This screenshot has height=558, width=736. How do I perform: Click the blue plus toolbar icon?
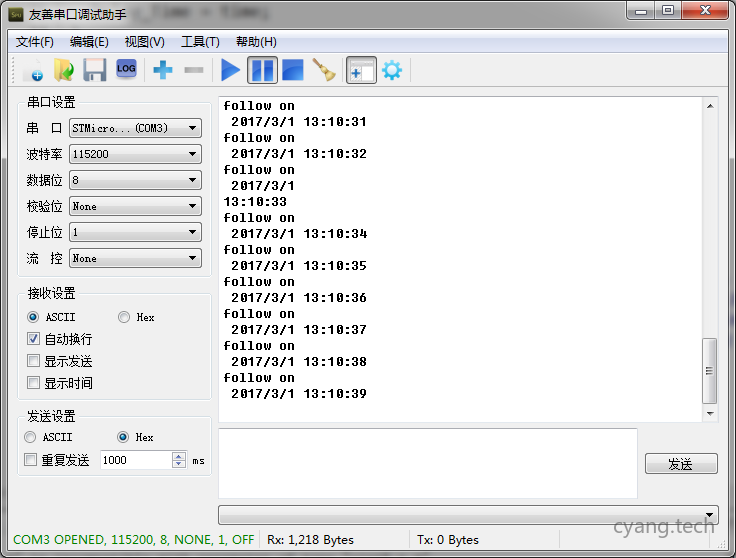point(162,70)
